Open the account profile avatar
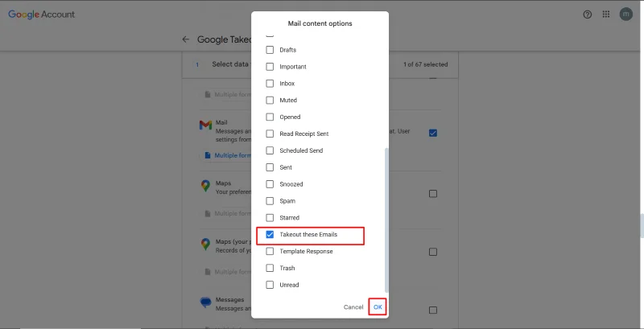 click(626, 14)
